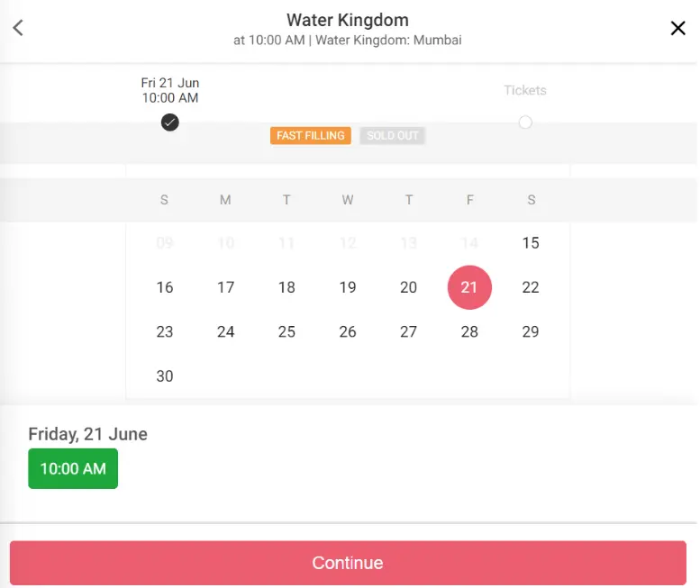Select the Tickets step circle

click(525, 122)
